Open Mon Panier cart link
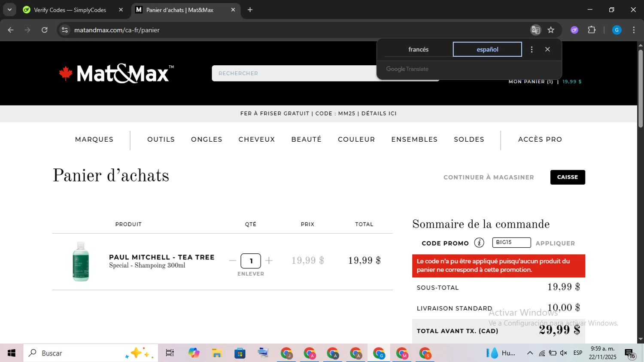This screenshot has width=644, height=362. click(x=545, y=82)
